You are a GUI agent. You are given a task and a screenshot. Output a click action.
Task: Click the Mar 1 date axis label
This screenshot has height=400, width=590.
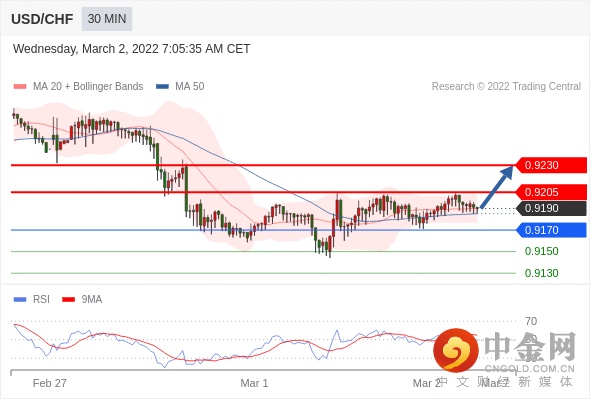254,383
